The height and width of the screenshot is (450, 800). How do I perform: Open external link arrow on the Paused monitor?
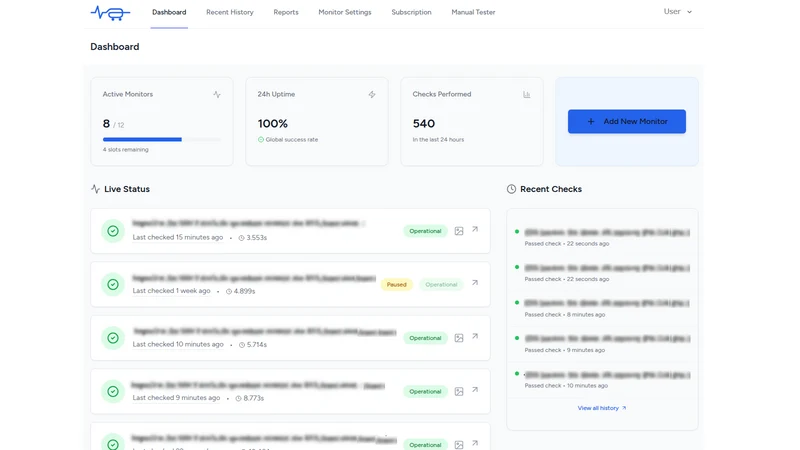coord(475,283)
